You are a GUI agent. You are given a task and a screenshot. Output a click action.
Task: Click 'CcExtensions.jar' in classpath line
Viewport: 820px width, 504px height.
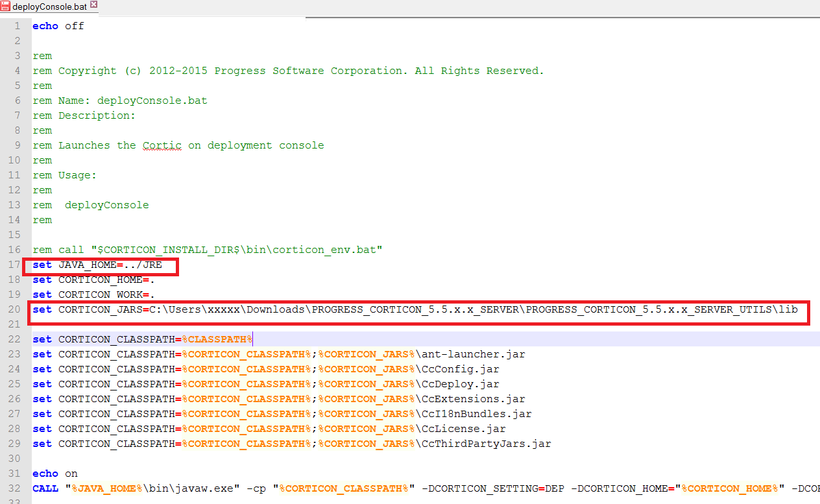(x=474, y=399)
